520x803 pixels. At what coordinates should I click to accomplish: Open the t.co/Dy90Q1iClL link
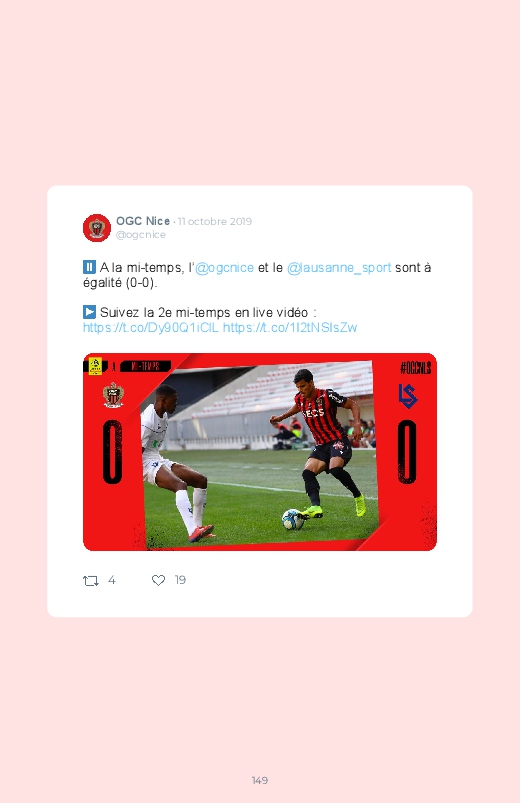151,328
